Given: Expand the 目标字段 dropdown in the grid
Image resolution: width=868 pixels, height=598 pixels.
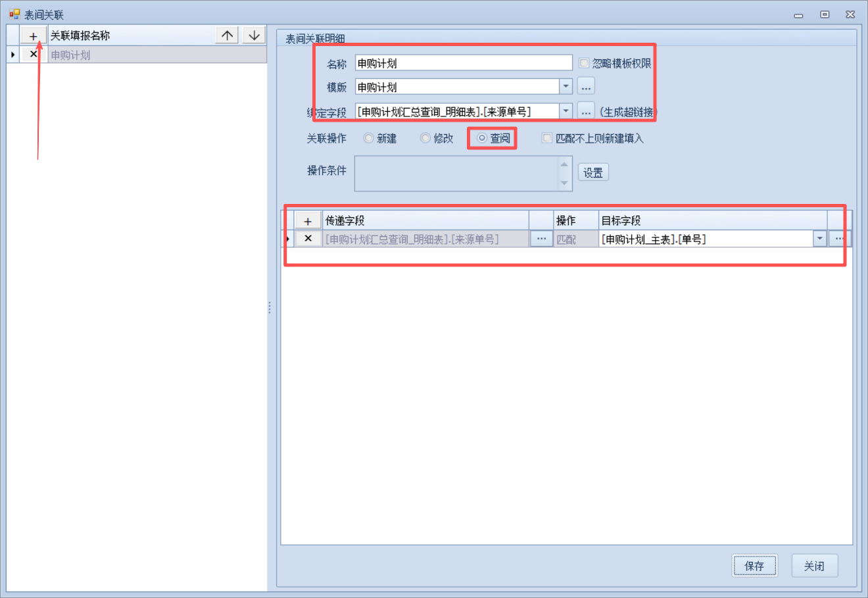Looking at the screenshot, I should (x=819, y=239).
